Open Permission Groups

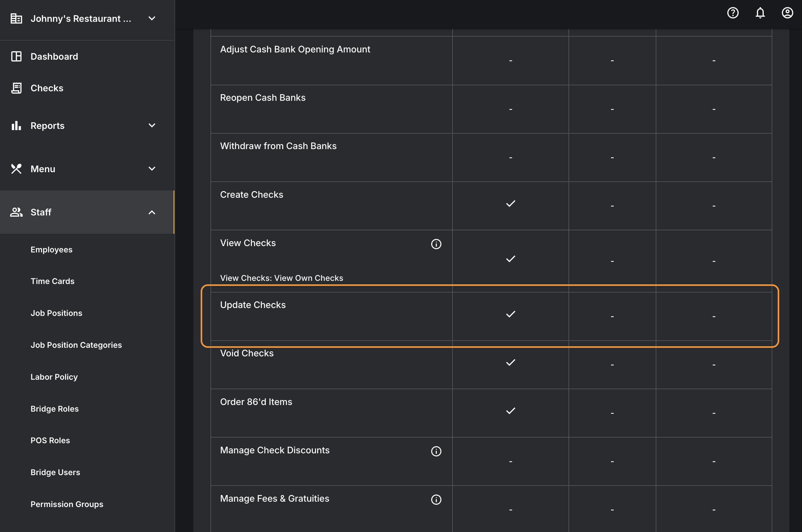tap(67, 504)
